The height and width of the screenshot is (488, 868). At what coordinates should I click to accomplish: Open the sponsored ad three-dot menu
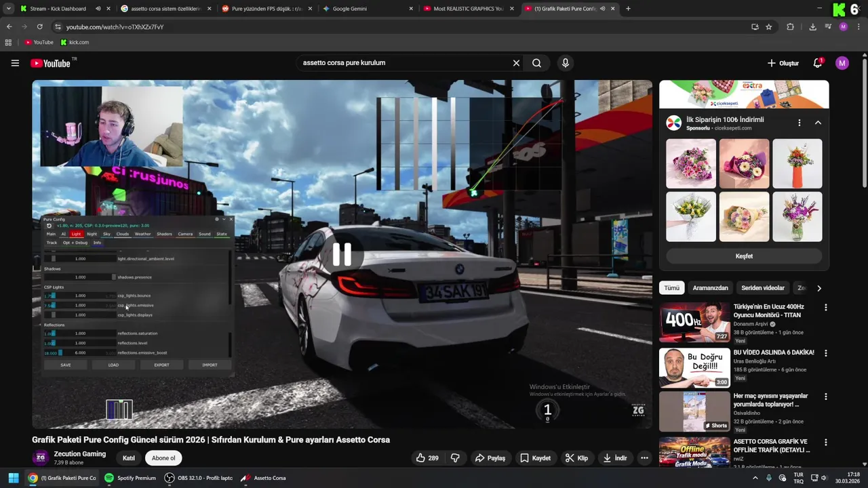click(x=800, y=123)
